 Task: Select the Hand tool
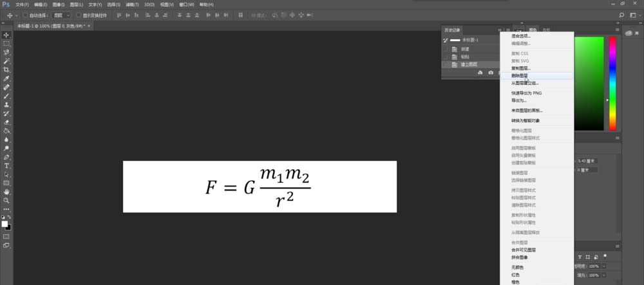(6, 192)
